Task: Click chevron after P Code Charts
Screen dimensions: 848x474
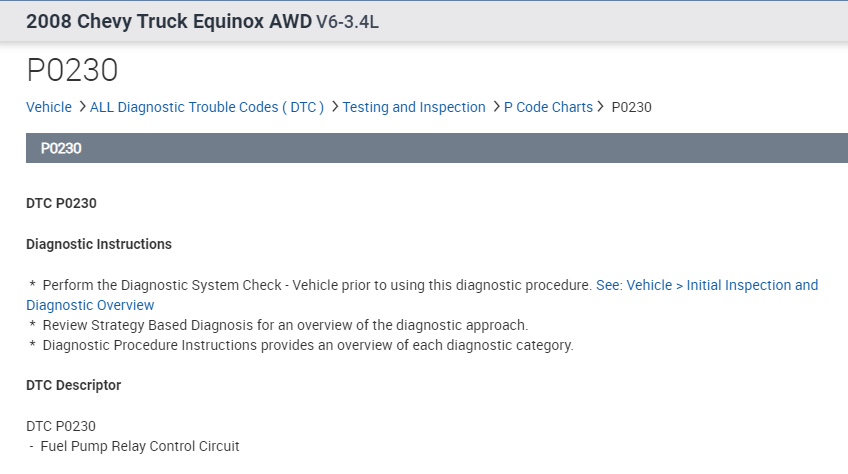Action: pos(601,107)
